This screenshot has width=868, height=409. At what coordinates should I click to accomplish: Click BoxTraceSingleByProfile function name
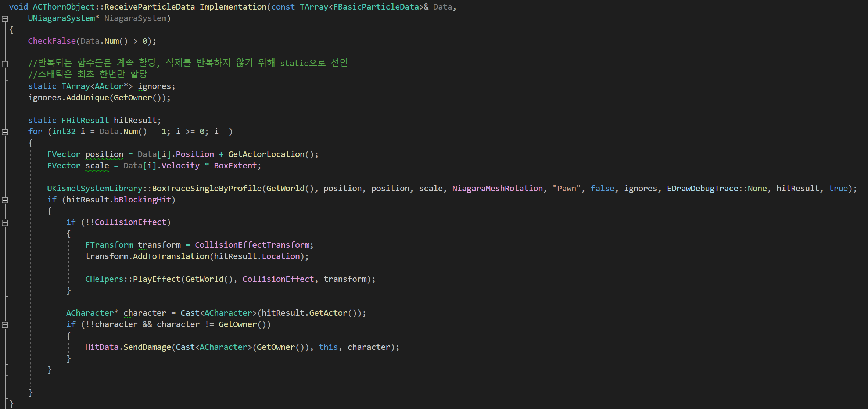point(207,189)
